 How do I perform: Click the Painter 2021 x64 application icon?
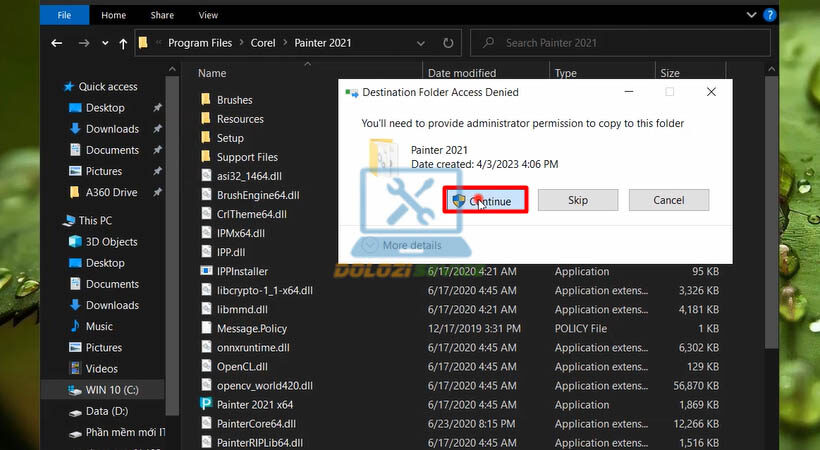click(x=205, y=405)
